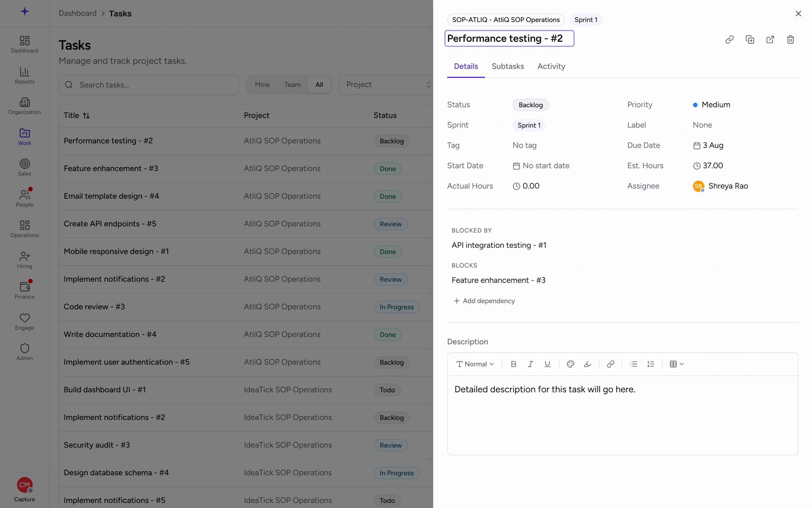Viewport: 812px width, 508px height.
Task: Close the task detail panel
Action: pyautogui.click(x=798, y=14)
